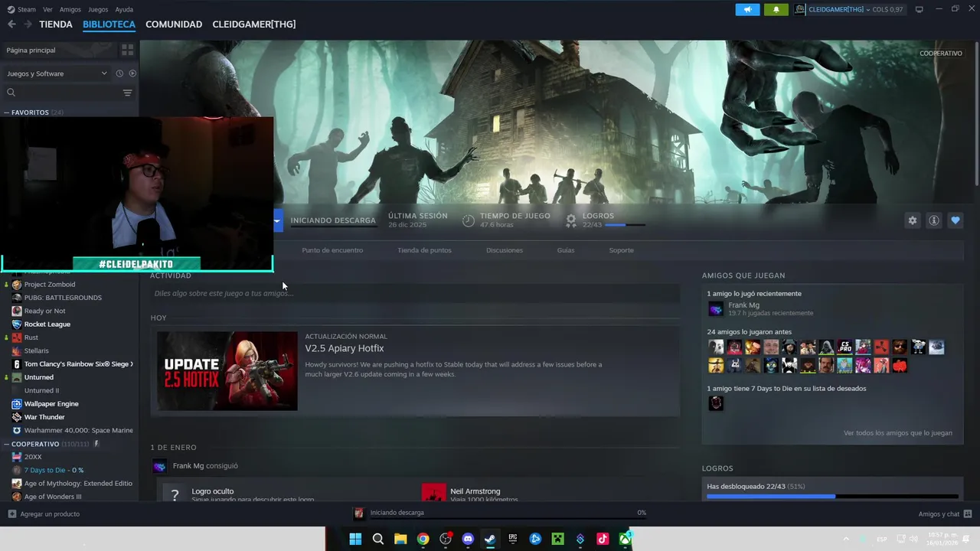980x551 pixels.
Task: Collapse the FAVORITOS category
Action: click(7, 112)
